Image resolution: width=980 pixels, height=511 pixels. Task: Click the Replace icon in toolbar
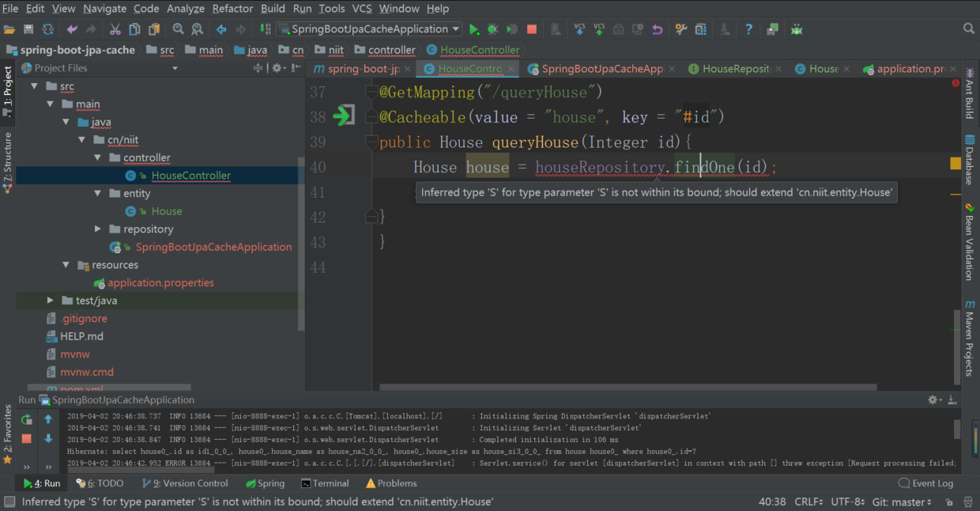[198, 29]
